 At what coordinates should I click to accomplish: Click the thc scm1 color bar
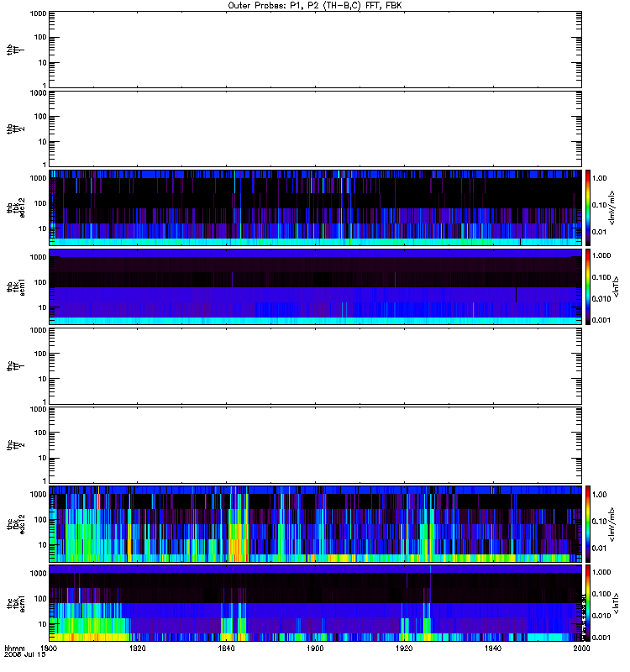click(x=588, y=603)
